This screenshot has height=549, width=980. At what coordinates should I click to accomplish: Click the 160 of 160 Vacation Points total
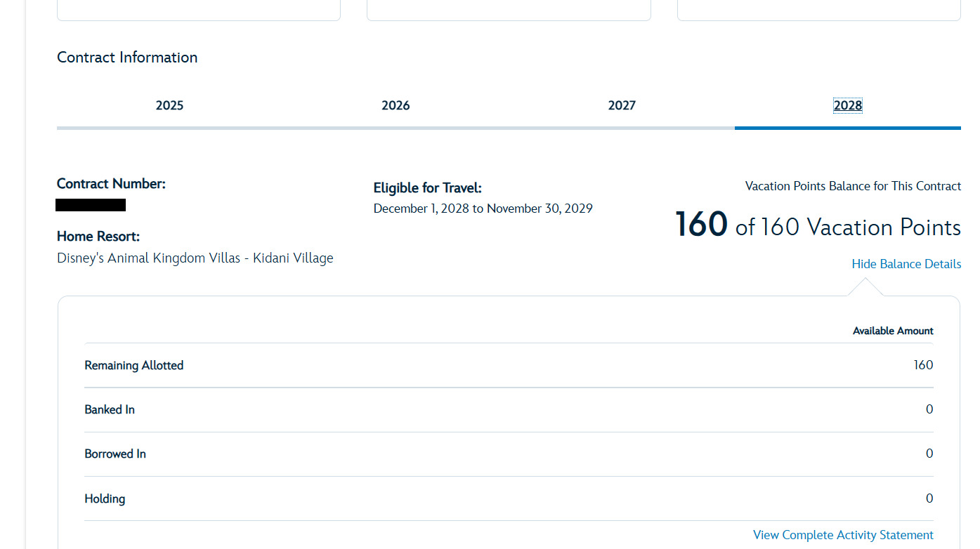[x=818, y=225]
